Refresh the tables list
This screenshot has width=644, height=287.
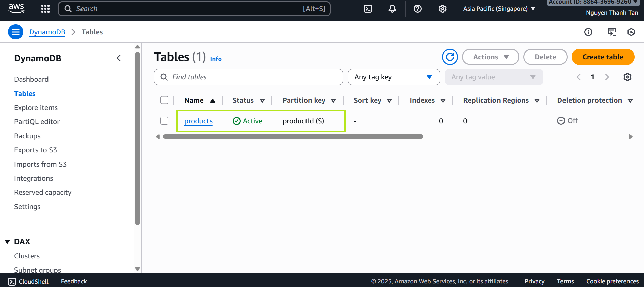[450, 57]
